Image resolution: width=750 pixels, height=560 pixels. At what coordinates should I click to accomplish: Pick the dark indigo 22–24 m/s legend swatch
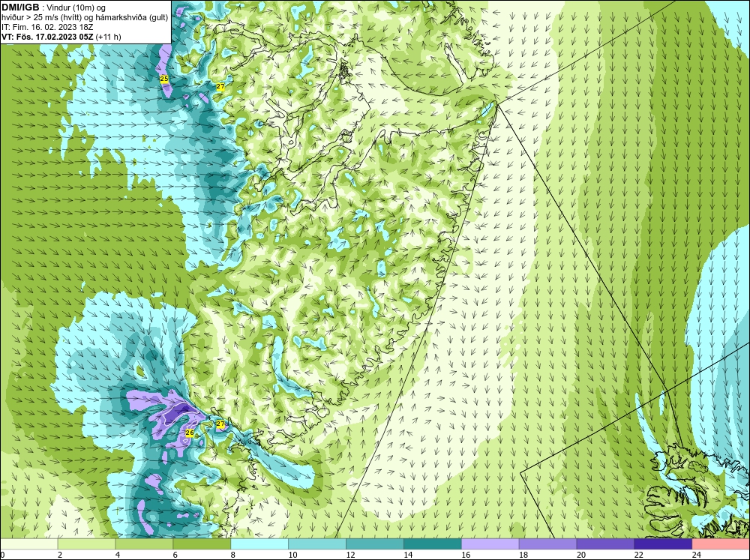click(x=664, y=544)
